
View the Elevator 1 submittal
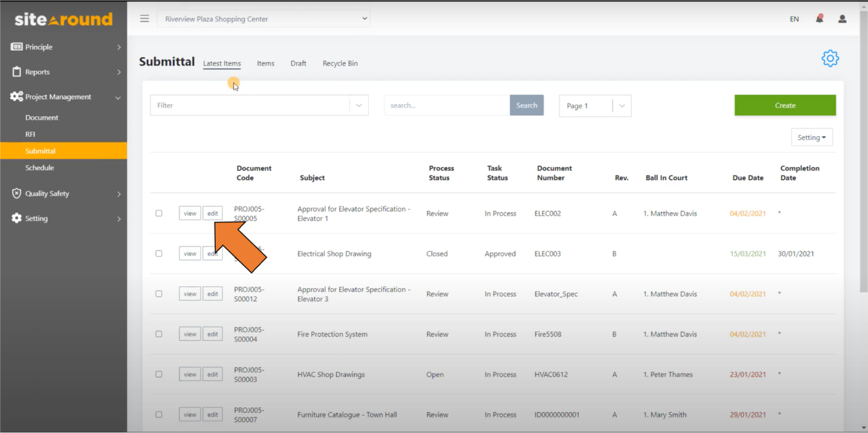[x=190, y=213]
